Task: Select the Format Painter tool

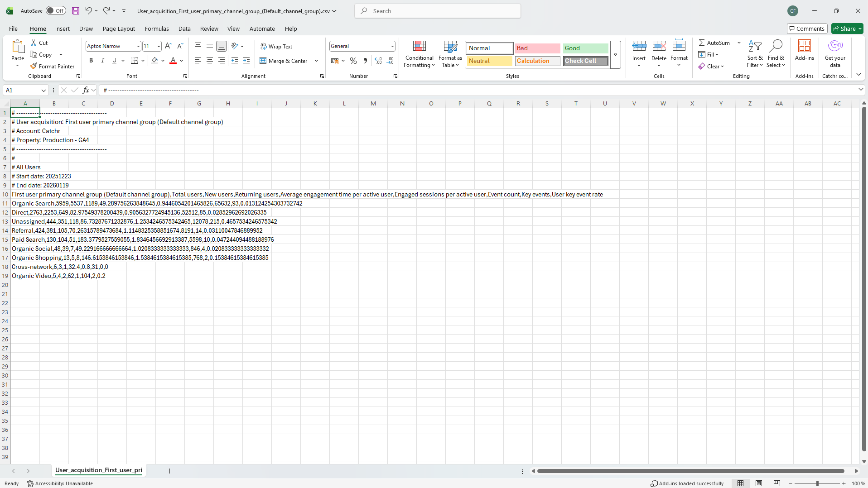Action: [x=52, y=66]
